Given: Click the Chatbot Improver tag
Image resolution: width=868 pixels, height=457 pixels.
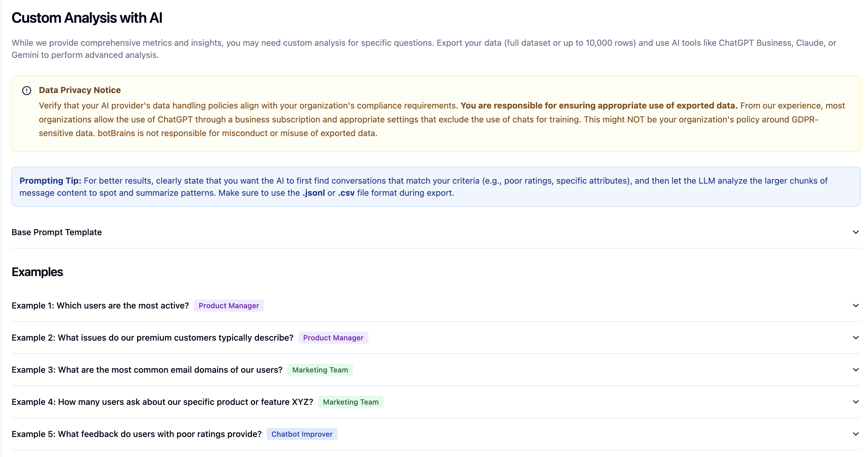Looking at the screenshot, I should 301,434.
